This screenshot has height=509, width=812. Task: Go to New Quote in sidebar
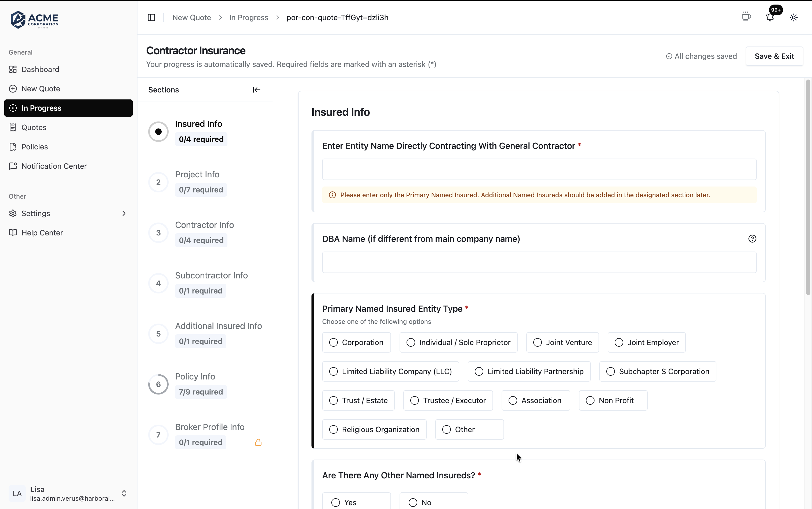[x=68, y=88]
